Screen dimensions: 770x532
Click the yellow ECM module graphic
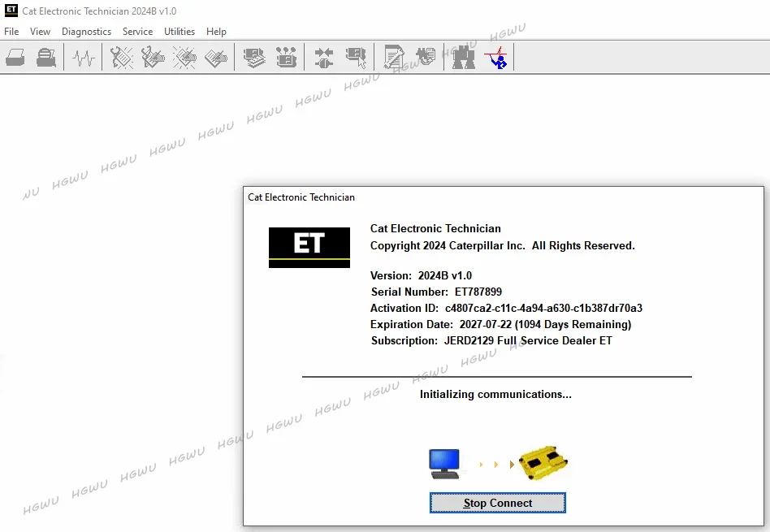tap(543, 462)
